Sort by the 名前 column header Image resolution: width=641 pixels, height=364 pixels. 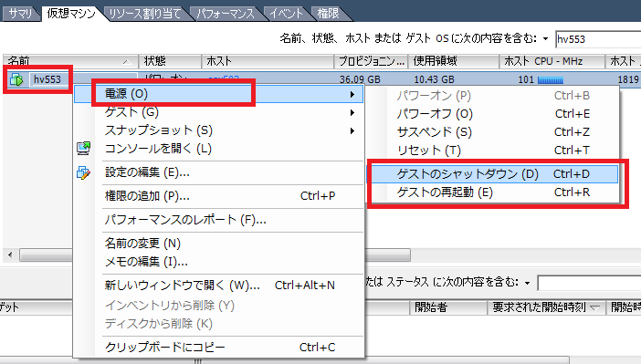70,61
